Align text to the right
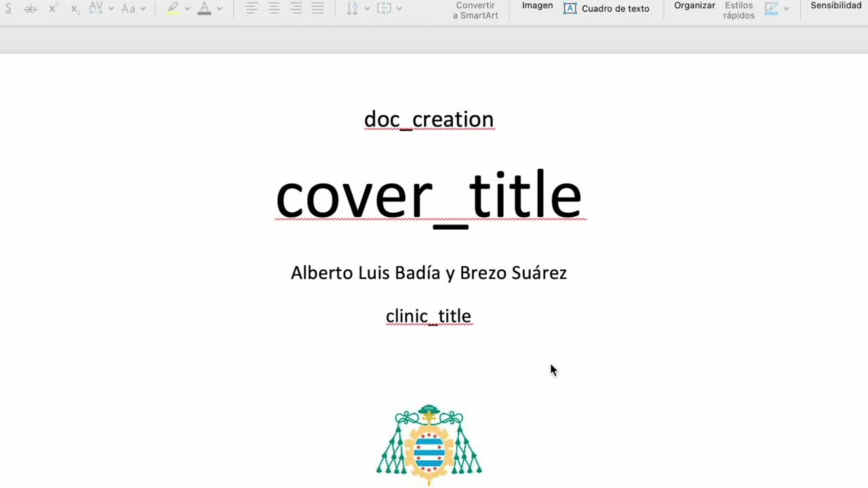The height and width of the screenshot is (488, 868). click(x=296, y=9)
